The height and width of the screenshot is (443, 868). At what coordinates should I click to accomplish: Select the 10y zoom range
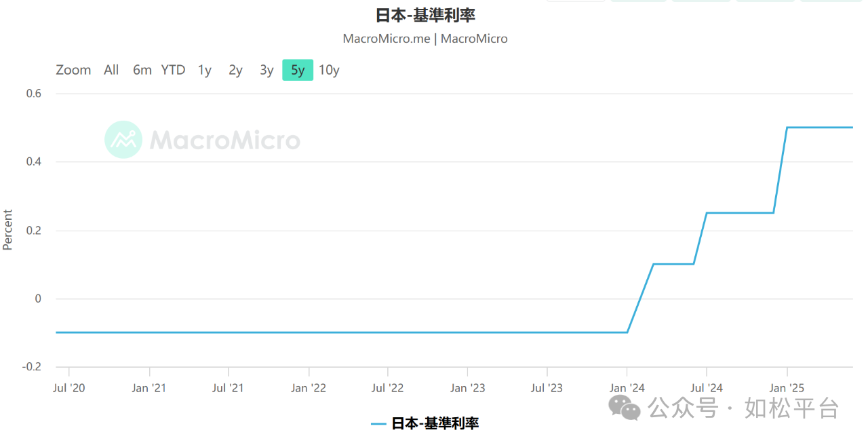click(329, 70)
